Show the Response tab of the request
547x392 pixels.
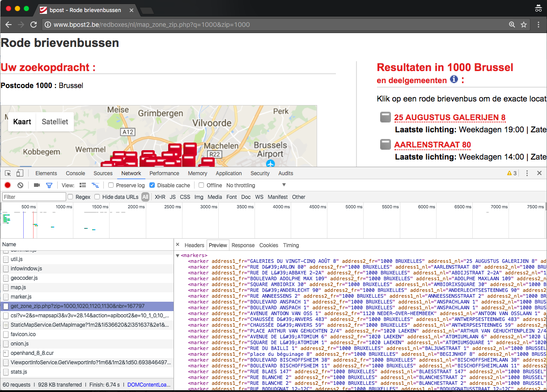pos(243,245)
